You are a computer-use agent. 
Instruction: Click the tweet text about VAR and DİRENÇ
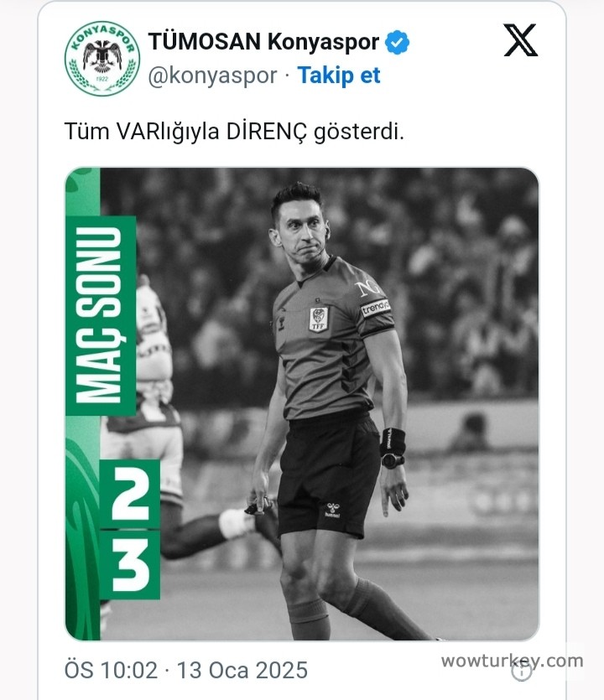pyautogui.click(x=234, y=132)
